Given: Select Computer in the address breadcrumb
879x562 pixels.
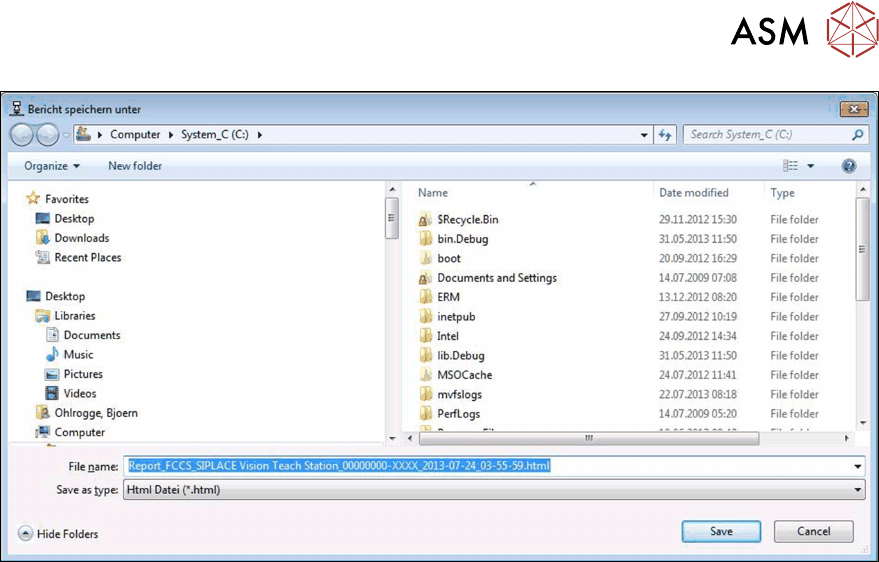Looking at the screenshot, I should [x=135, y=134].
